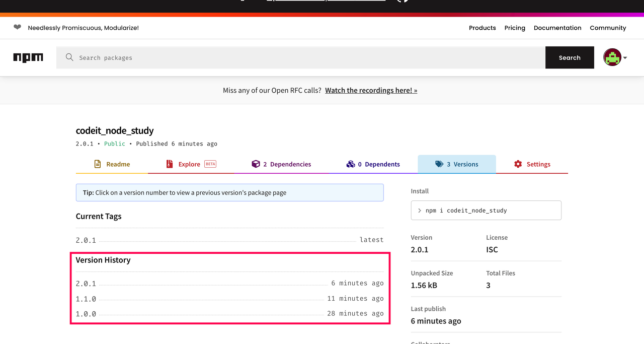Click the 28 minutes ago timestamp
Image resolution: width=644 pixels, height=344 pixels.
click(x=355, y=313)
